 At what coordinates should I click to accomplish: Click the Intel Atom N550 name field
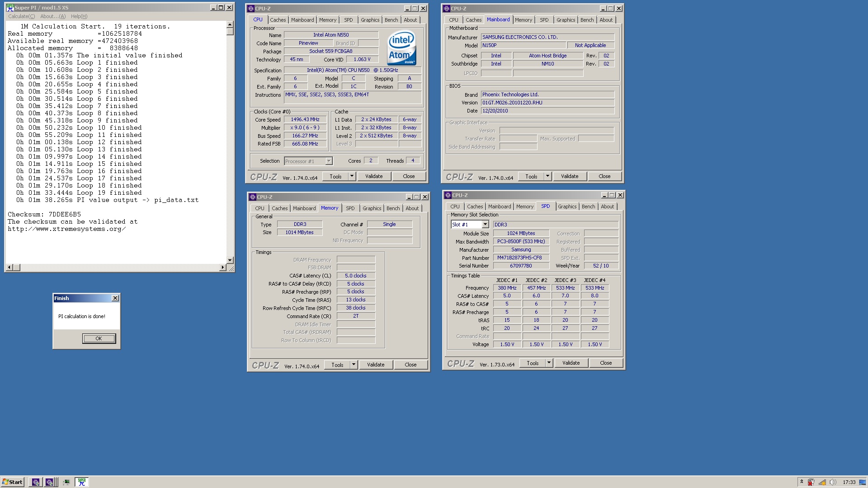coord(331,35)
